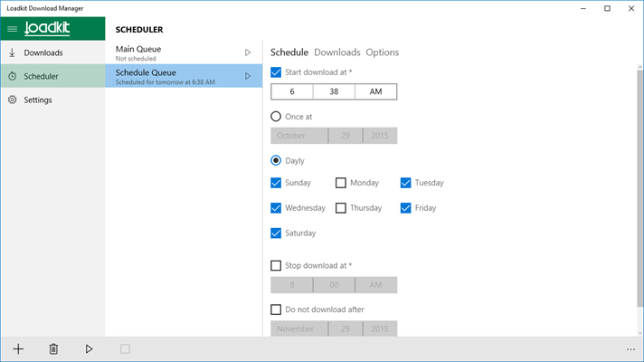644x362 pixels.
Task: Open the hamburger navigation menu
Action: (x=12, y=29)
